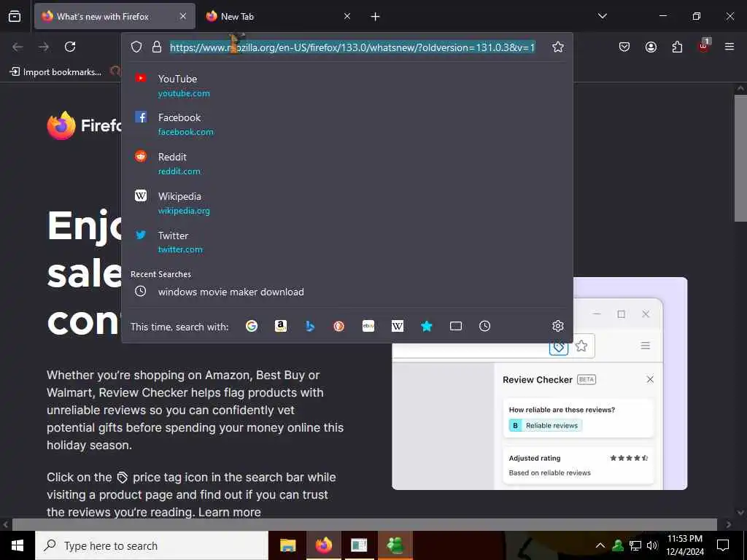The image size is (747, 560).
Task: Select Reddit suggestion in dropdown
Action: 347,164
